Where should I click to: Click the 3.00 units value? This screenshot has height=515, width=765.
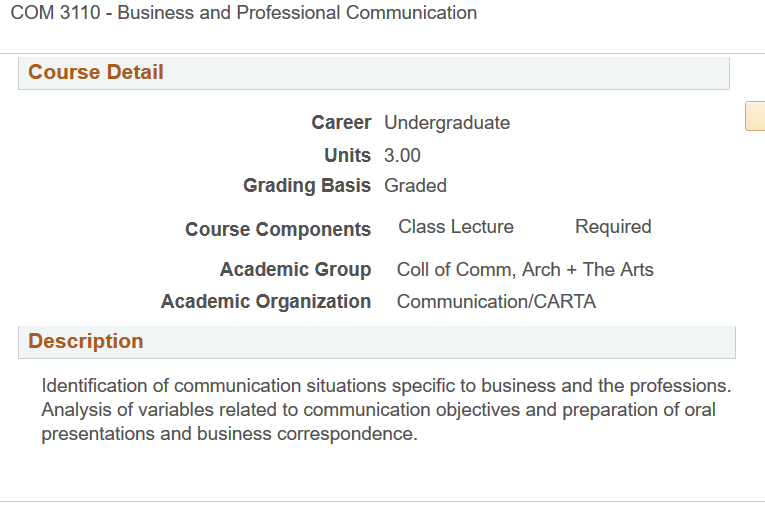402,155
